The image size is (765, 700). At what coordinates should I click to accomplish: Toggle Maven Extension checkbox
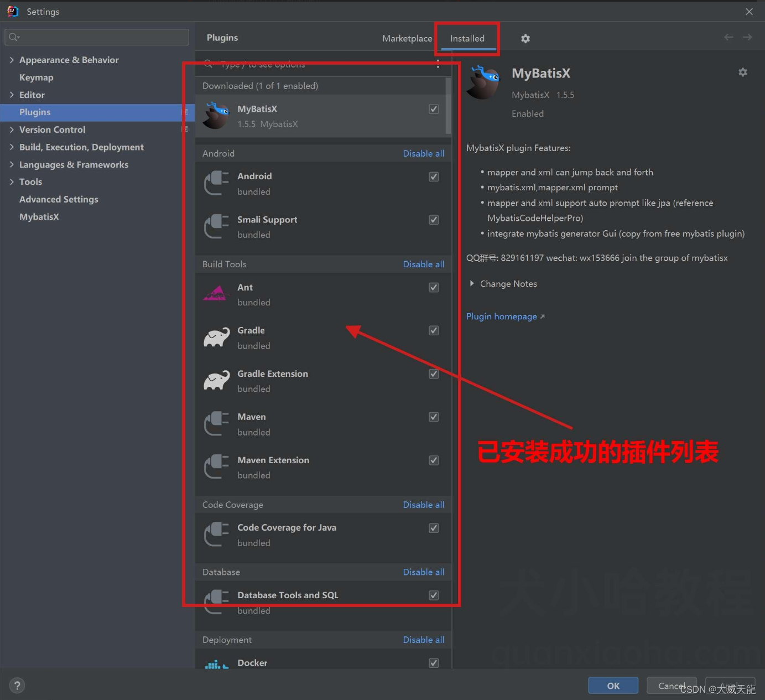tap(434, 460)
